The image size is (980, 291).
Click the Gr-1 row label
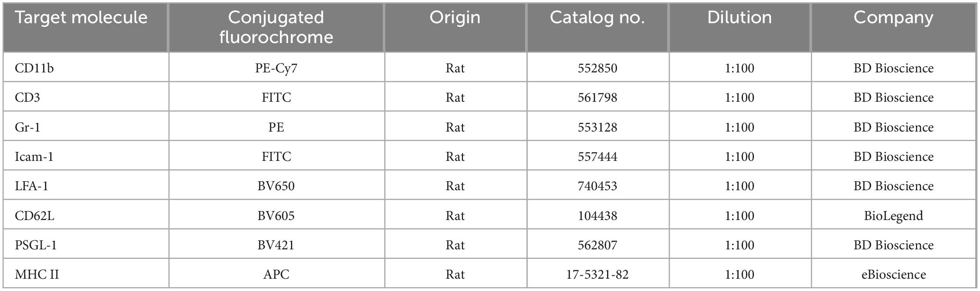coord(27,127)
